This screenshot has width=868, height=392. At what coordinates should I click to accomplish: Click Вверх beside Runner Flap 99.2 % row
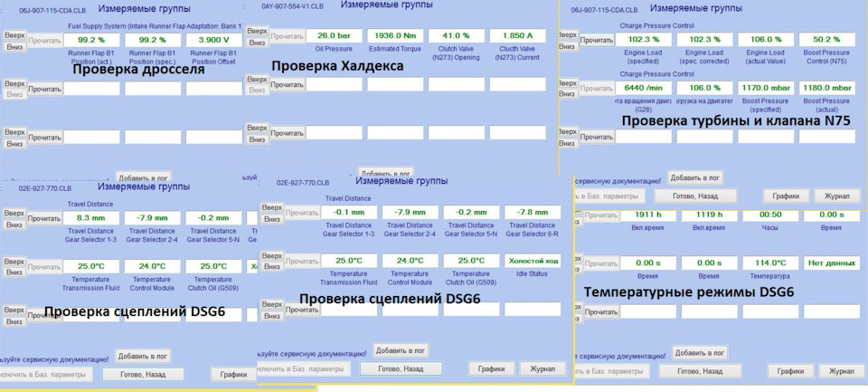[14, 35]
